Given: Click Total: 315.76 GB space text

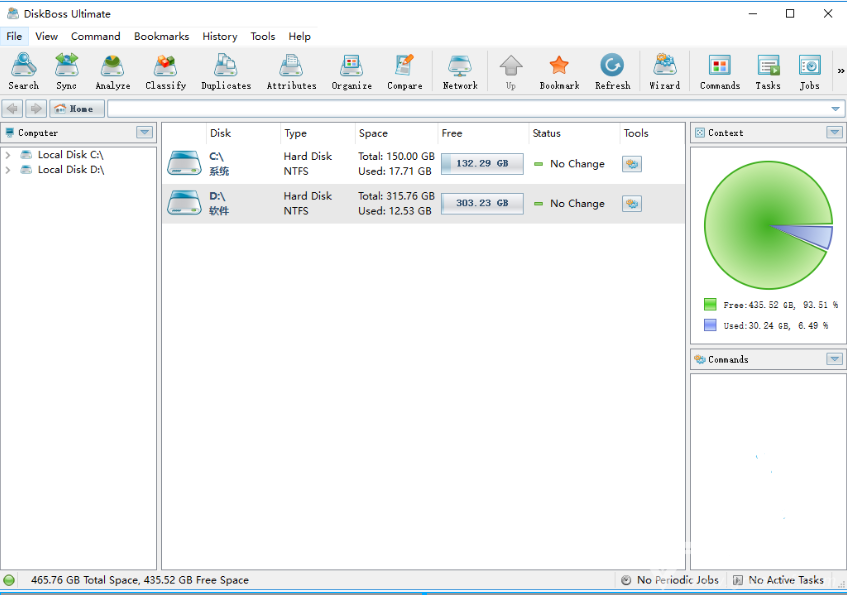Looking at the screenshot, I should 396,196.
